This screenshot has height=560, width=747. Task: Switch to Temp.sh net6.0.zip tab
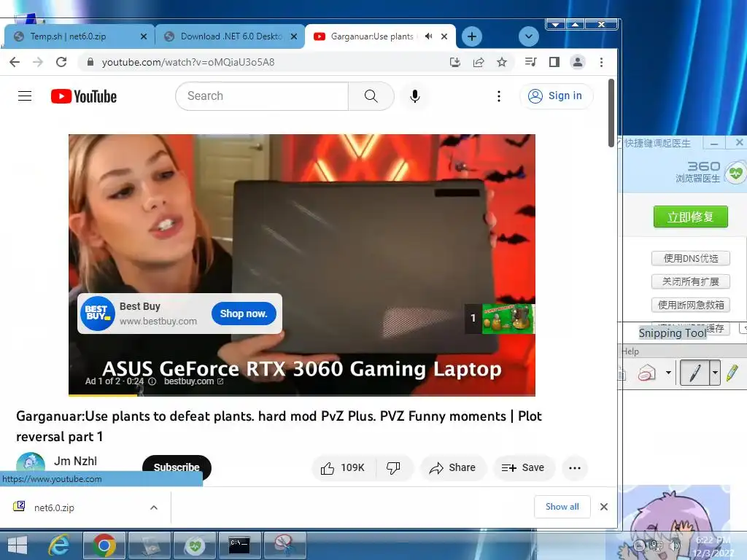point(79,36)
